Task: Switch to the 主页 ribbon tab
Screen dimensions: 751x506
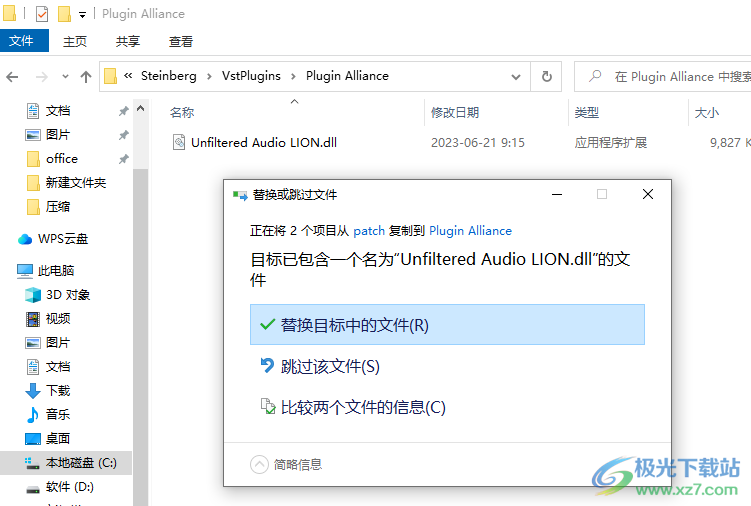Action: (75, 41)
